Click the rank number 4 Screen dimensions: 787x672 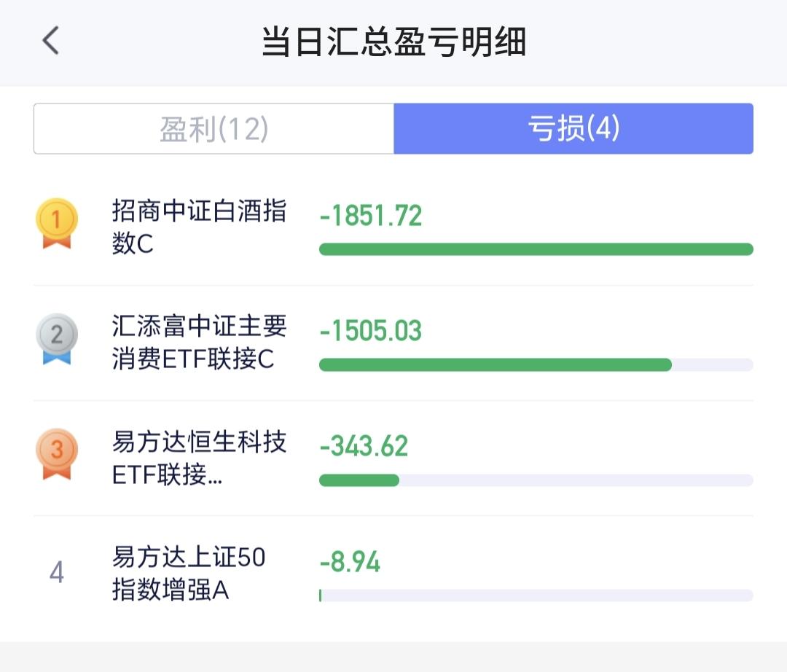[57, 572]
